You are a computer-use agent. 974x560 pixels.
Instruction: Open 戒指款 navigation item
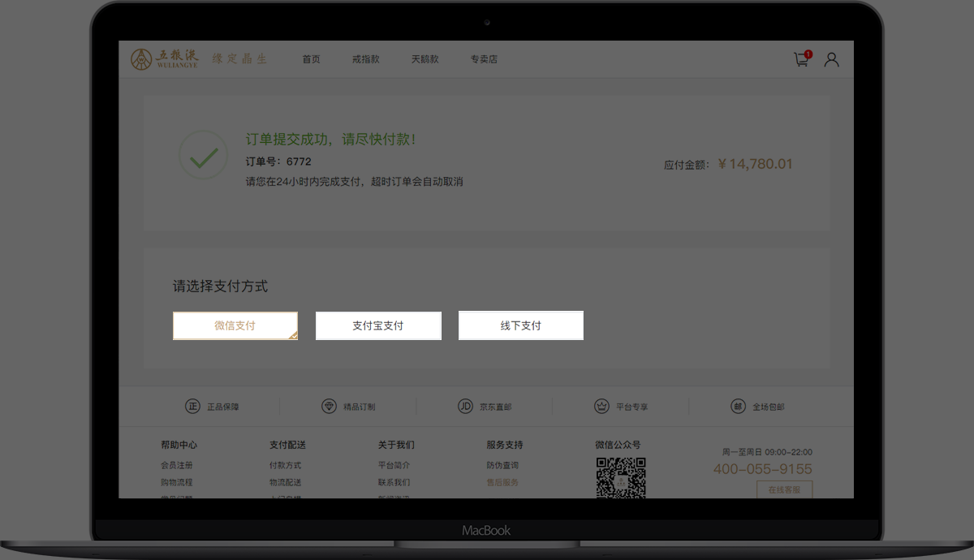pyautogui.click(x=365, y=59)
